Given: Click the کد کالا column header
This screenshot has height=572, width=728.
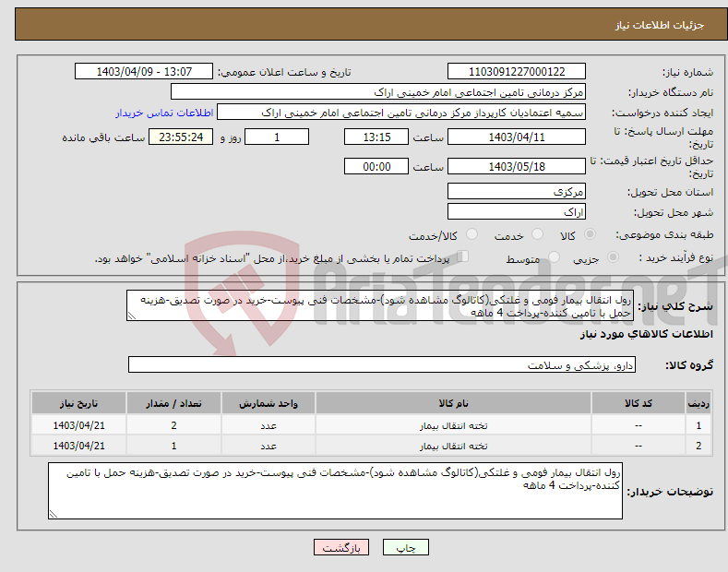Looking at the screenshot, I should point(638,403).
